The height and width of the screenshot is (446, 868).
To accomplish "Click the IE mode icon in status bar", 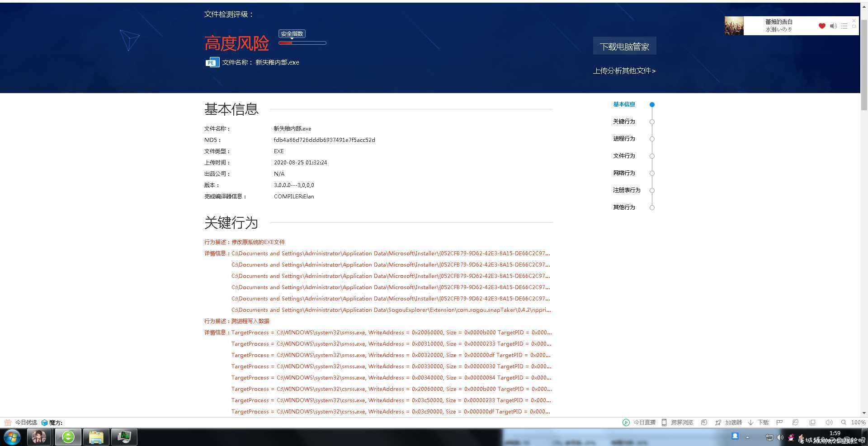I will point(795,423).
